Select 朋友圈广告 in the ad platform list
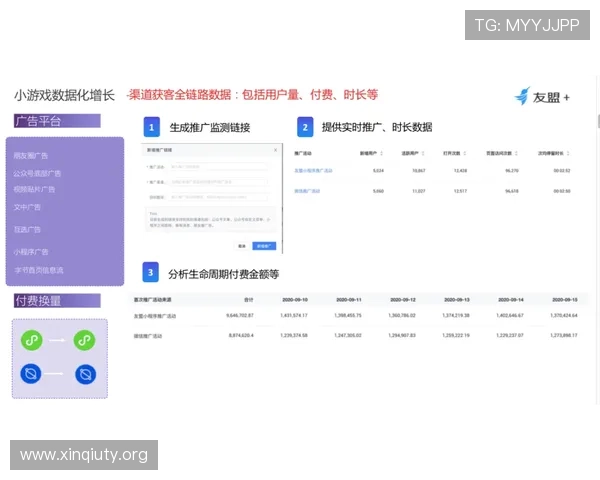The height and width of the screenshot is (480, 600). coord(31,155)
